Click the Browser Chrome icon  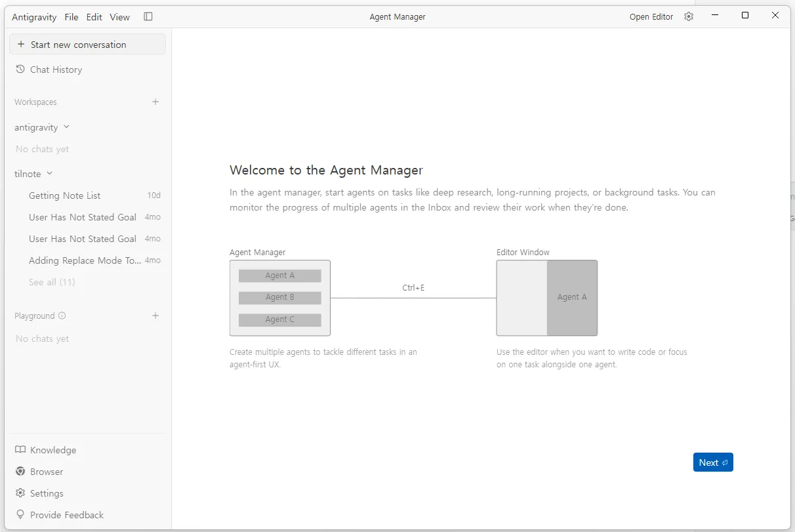pos(20,472)
